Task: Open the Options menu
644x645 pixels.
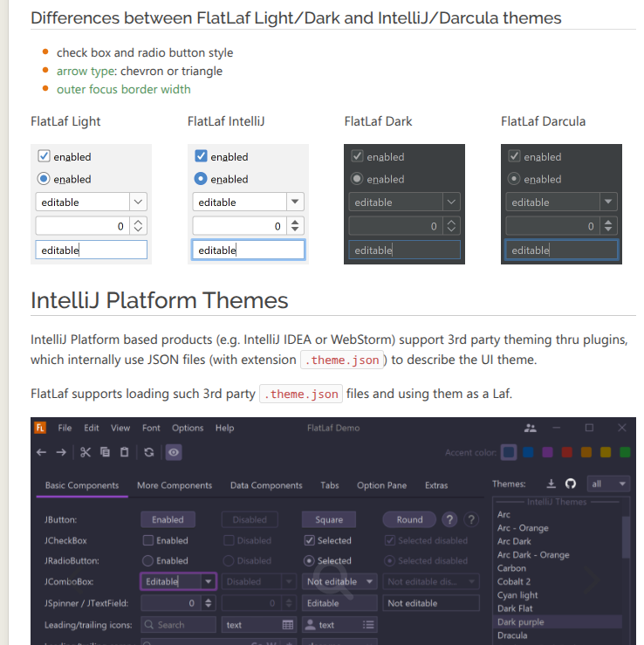Action: (x=188, y=428)
